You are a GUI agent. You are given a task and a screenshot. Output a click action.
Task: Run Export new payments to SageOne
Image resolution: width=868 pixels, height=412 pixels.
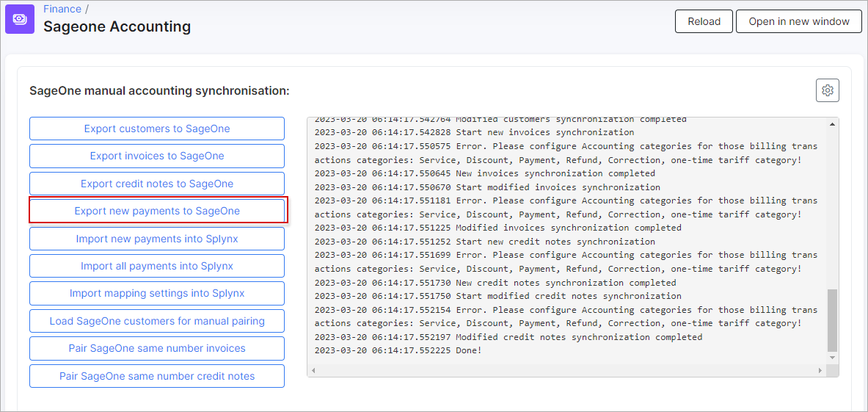[x=157, y=211]
